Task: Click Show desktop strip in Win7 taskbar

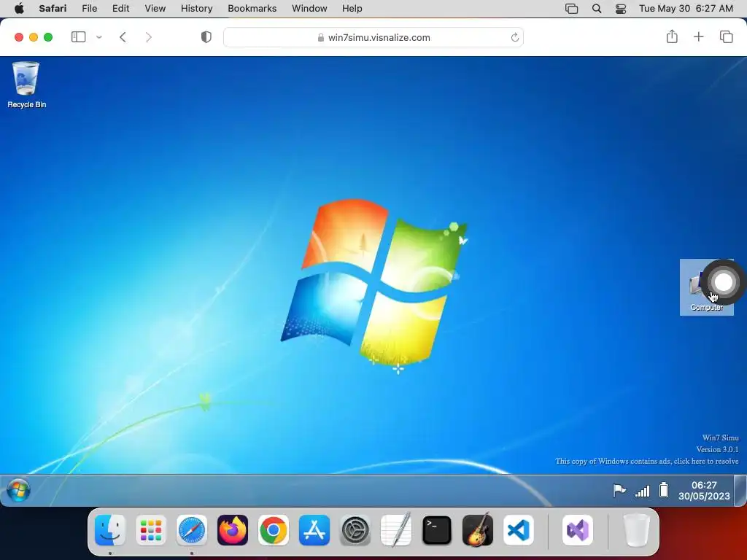Action: 740,491
